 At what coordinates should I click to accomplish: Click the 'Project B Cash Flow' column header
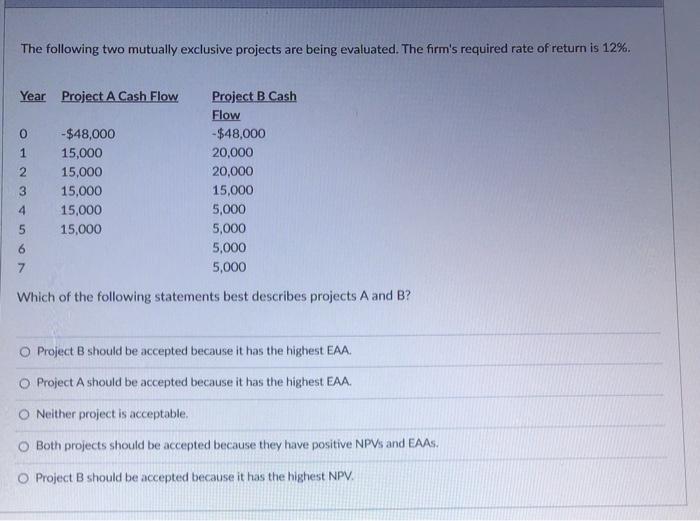tap(254, 105)
